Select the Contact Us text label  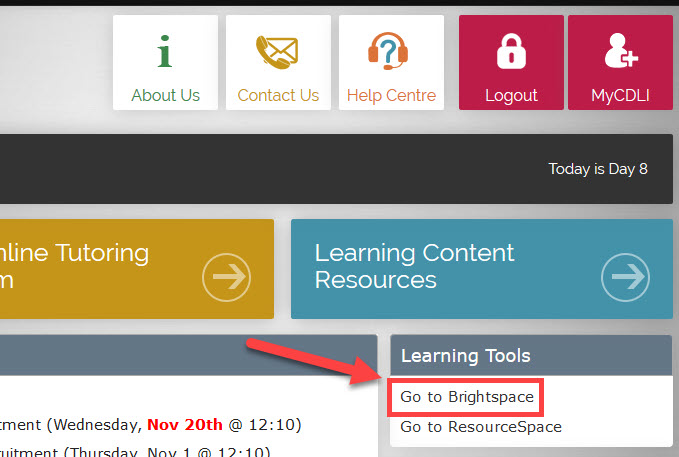coord(278,95)
